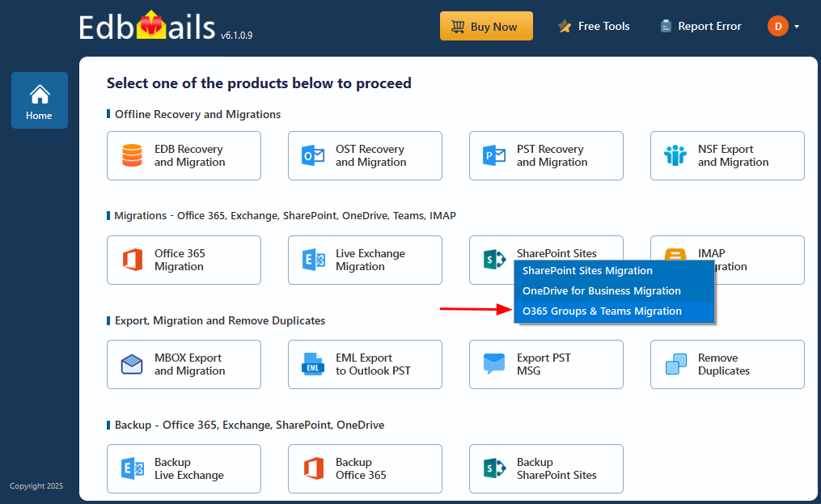821x504 pixels.
Task: Start Backup SharePoint Sites
Action: click(546, 468)
